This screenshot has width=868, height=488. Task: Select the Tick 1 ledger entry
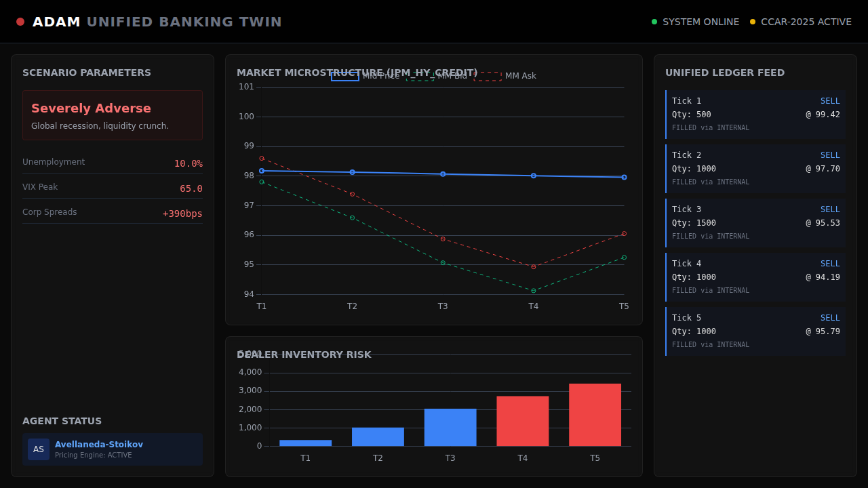coord(755,115)
